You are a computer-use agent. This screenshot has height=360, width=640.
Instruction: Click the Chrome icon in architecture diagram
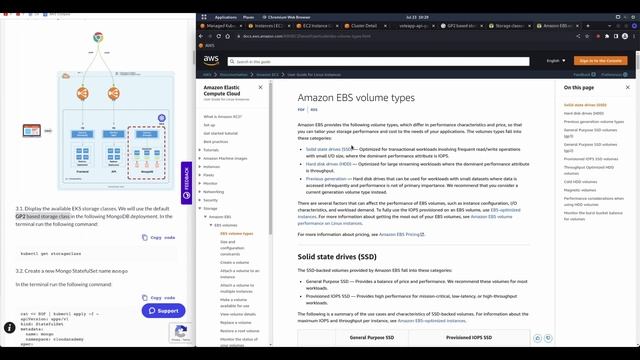(x=98, y=37)
